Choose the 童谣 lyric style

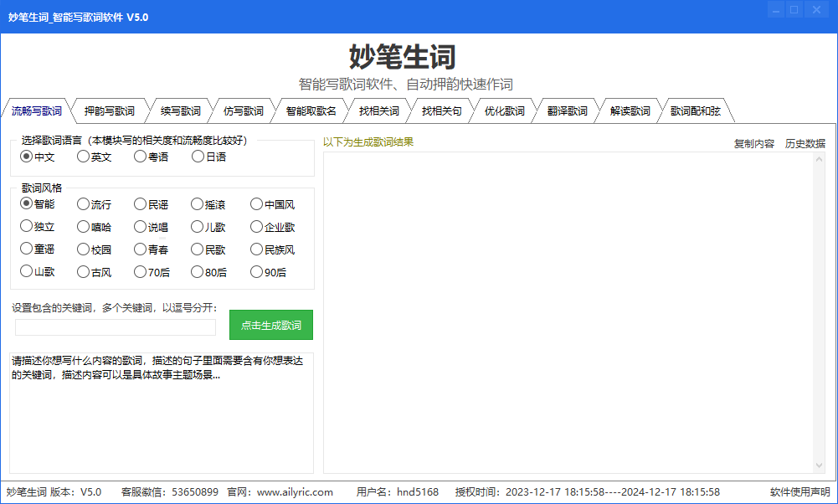(x=38, y=249)
